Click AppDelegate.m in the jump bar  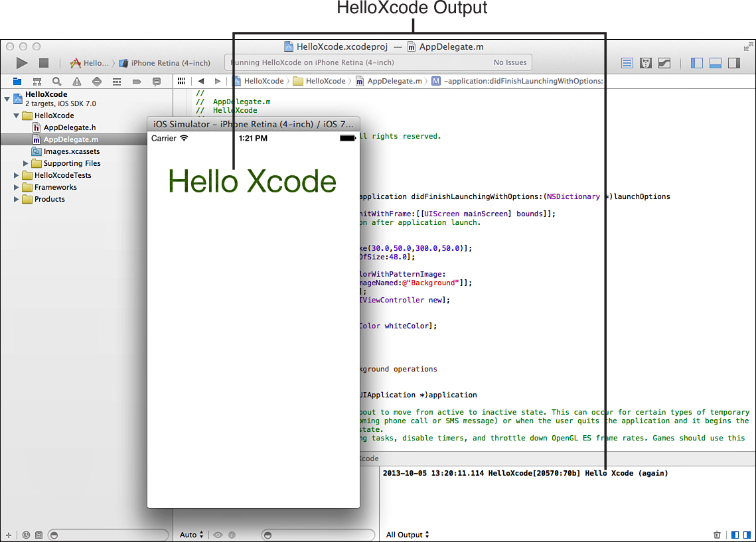click(388, 81)
